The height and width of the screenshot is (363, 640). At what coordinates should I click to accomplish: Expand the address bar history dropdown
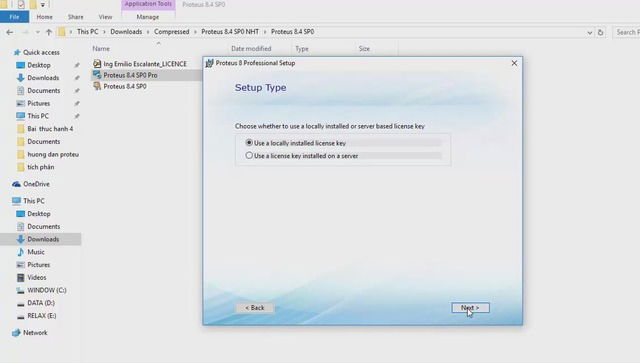[589, 32]
